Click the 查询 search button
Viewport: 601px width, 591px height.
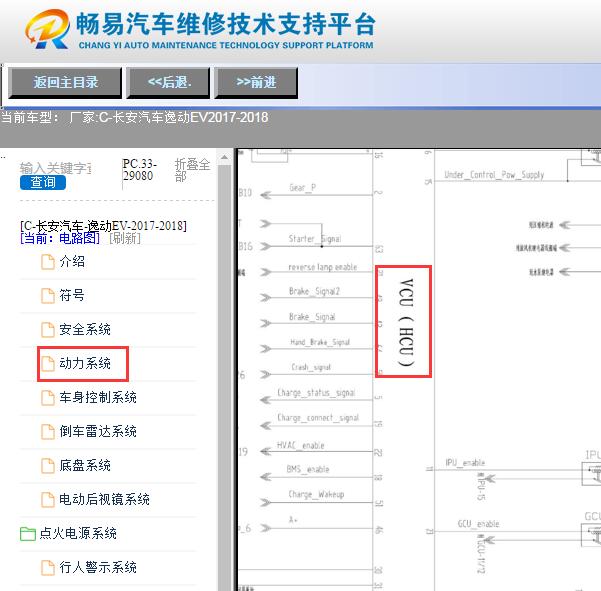pos(43,182)
